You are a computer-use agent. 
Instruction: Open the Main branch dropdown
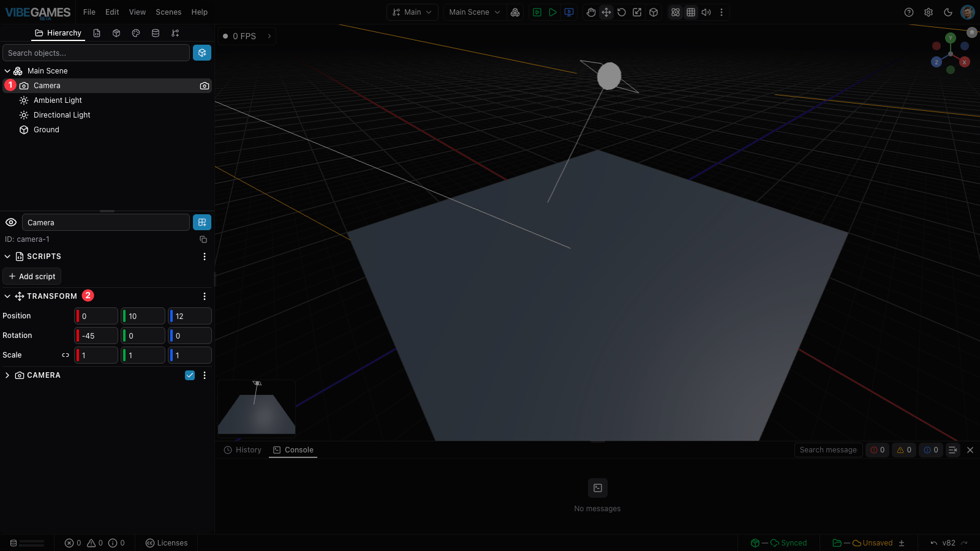click(412, 12)
